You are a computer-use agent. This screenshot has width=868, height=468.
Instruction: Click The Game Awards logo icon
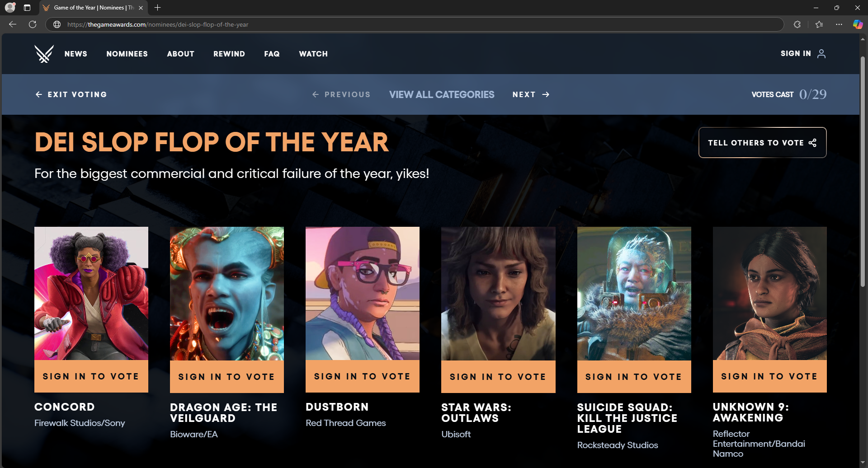coord(44,54)
